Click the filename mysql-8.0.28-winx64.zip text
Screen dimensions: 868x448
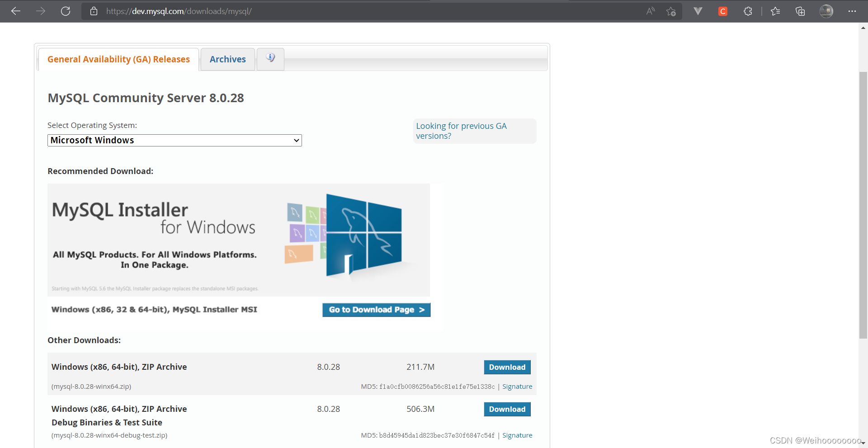[91, 387]
